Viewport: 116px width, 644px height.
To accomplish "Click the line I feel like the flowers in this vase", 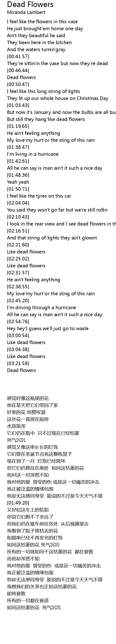I will click(x=42, y=22).
